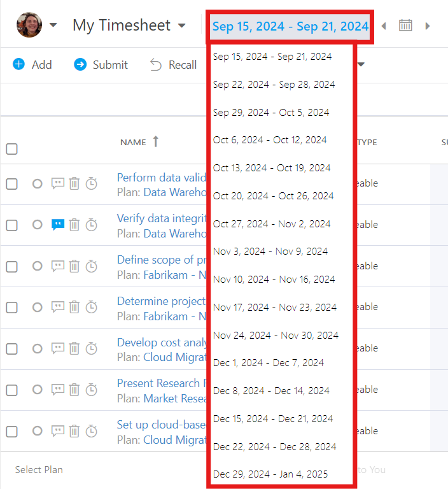Choose Oct 13, 2024 - Oct 19, 2024 period

272,168
